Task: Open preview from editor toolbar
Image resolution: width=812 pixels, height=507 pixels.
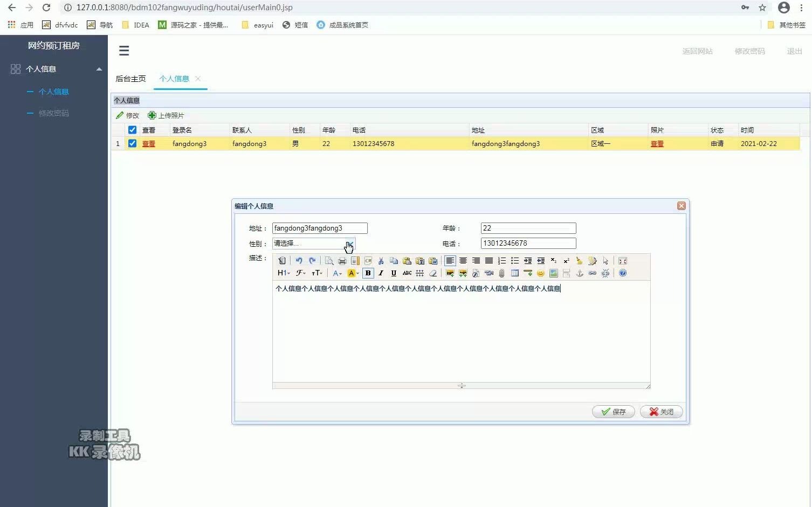Action: click(x=329, y=261)
